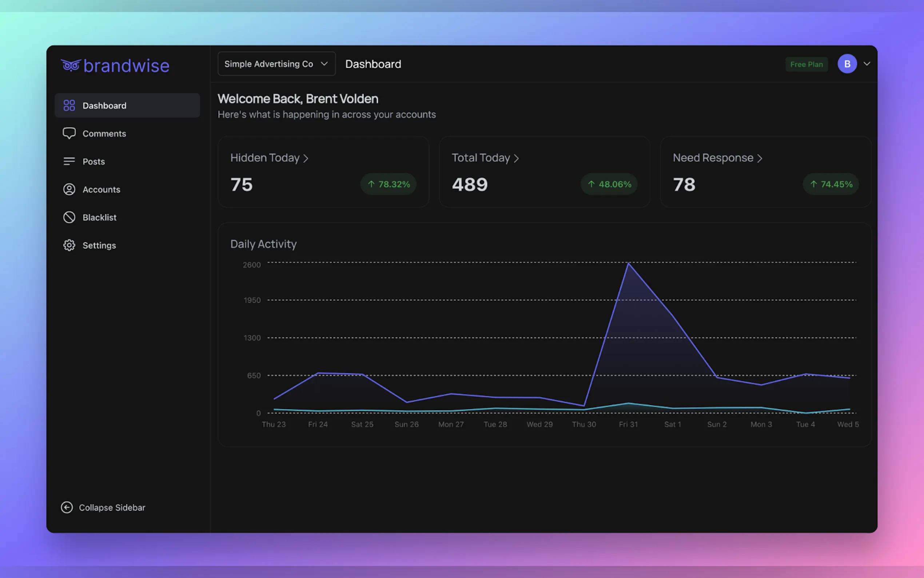This screenshot has height=578, width=924.
Task: Open Settings with the gear icon
Action: 69,245
